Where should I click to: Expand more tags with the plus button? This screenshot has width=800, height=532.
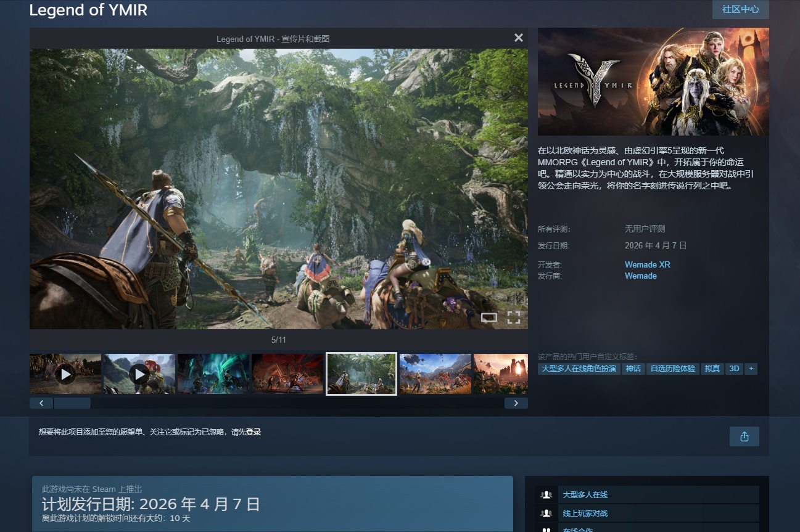[x=751, y=369]
